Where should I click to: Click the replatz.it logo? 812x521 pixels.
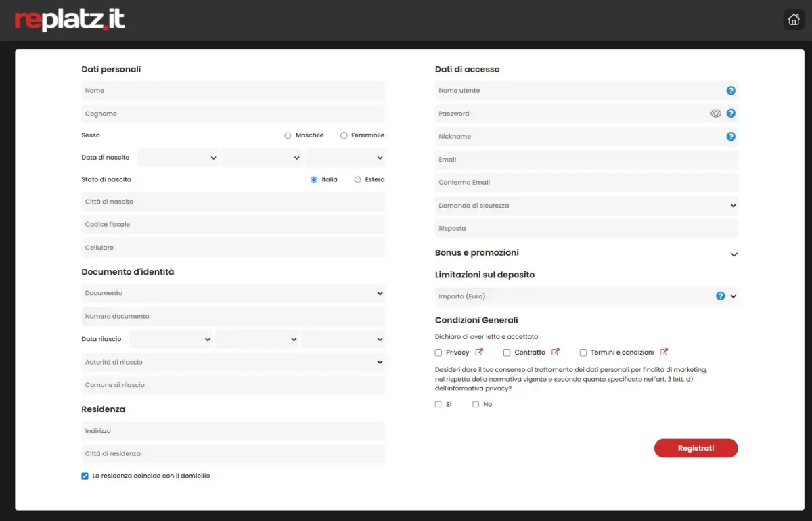pyautogui.click(x=70, y=20)
